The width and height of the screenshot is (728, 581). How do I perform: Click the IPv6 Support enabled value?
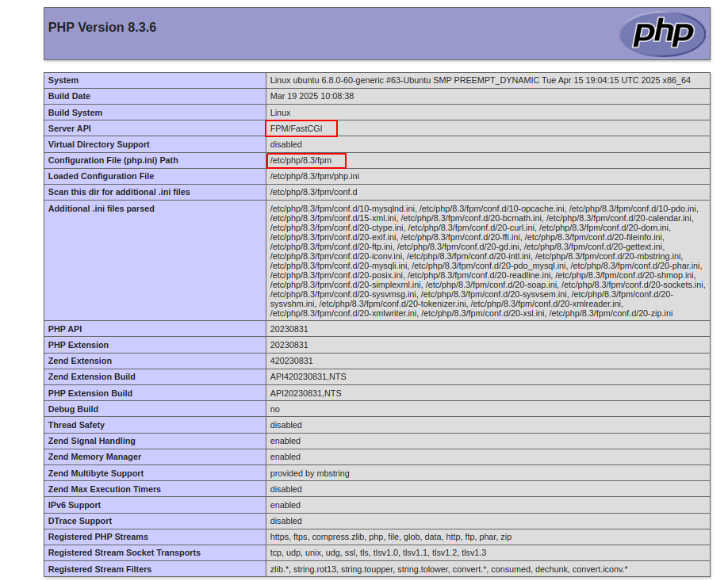pos(285,505)
